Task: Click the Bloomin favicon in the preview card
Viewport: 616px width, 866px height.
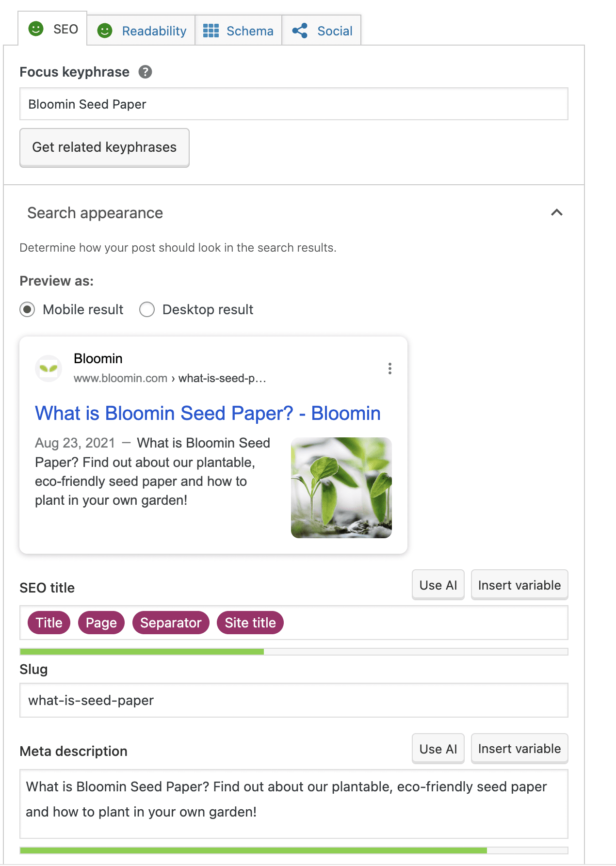Action: [49, 369]
